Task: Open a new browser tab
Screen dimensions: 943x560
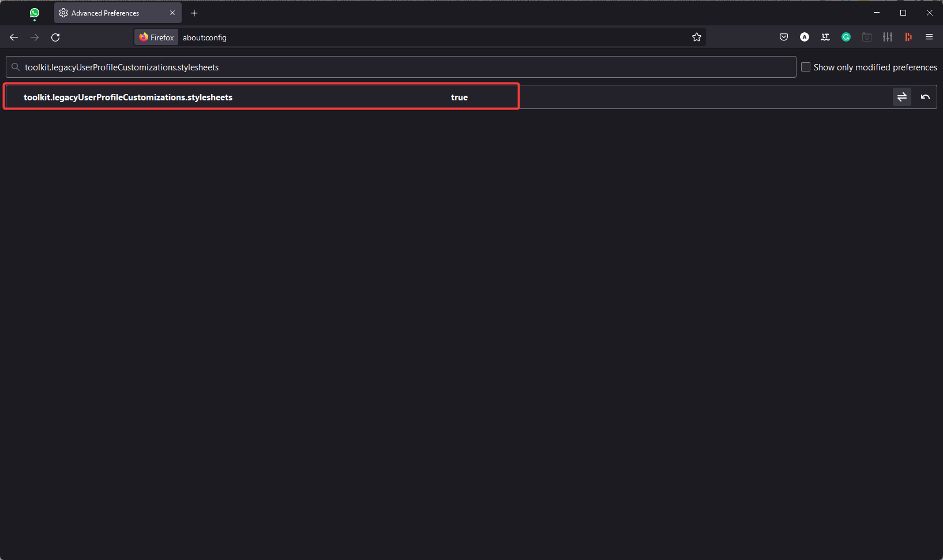Action: [x=194, y=13]
